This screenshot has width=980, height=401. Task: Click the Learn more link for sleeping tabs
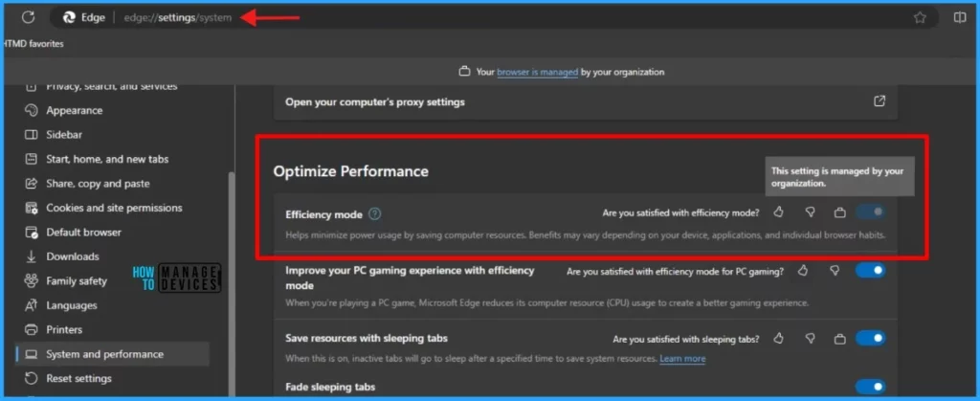point(682,359)
